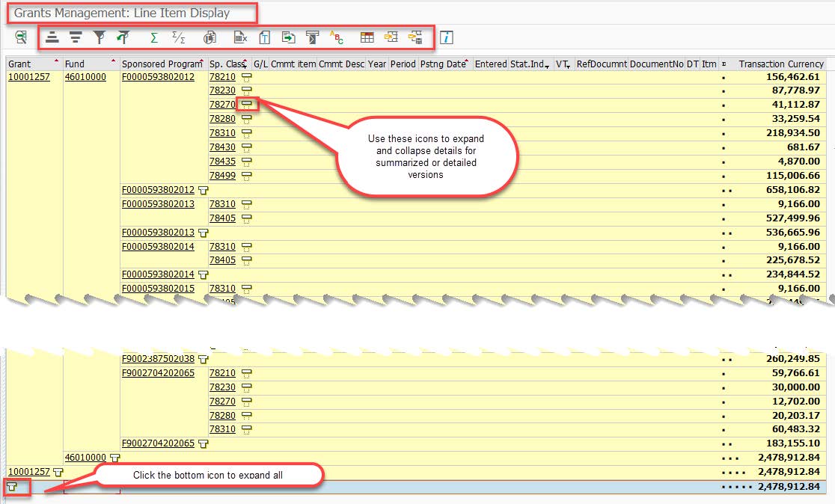This screenshot has width=835, height=504.
Task: Click bottom grand total icon to expand all
Action: 12,487
